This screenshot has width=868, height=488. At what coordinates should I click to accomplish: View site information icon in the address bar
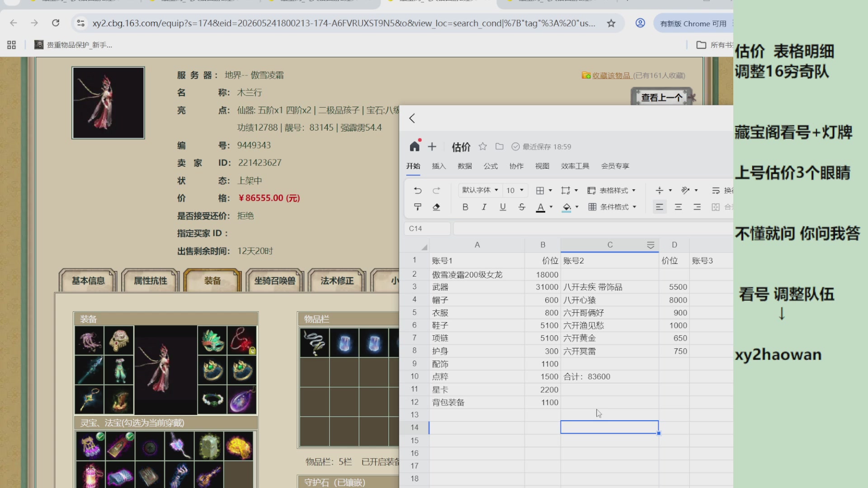click(x=81, y=23)
